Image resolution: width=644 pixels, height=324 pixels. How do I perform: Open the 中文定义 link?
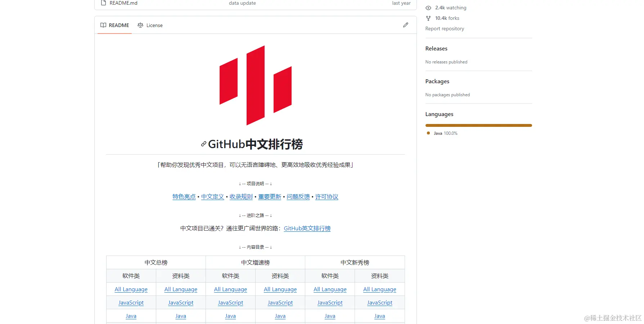click(212, 197)
